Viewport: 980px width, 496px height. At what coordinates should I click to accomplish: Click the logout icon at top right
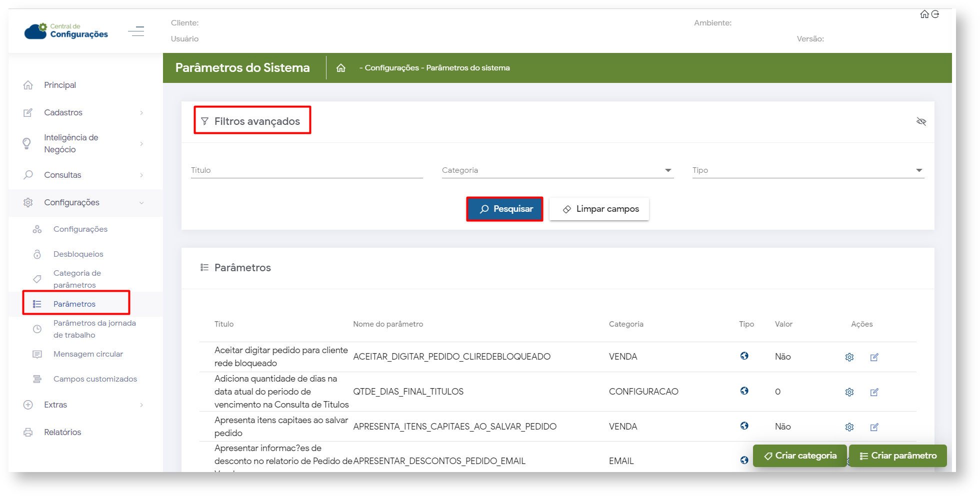point(935,14)
